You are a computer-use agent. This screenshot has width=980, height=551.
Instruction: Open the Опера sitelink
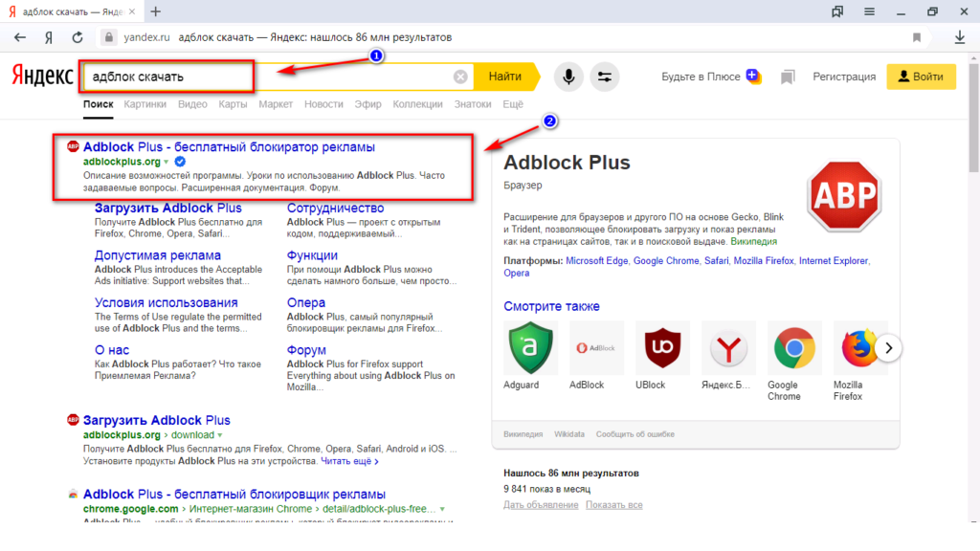click(x=305, y=303)
